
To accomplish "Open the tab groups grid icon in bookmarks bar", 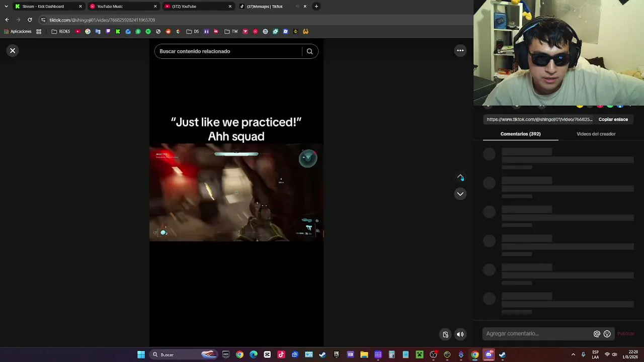I will click(39, 32).
